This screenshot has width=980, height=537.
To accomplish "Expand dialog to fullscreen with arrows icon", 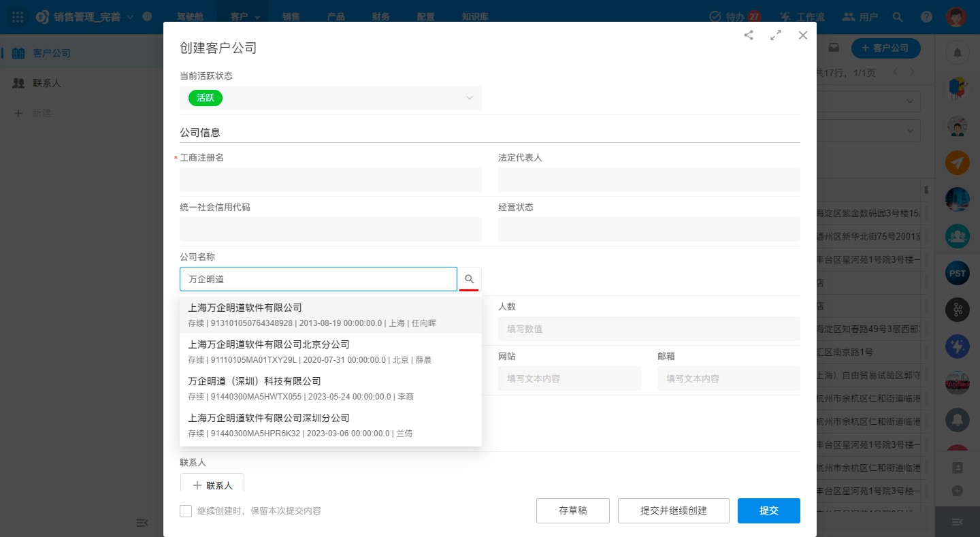I will point(776,35).
